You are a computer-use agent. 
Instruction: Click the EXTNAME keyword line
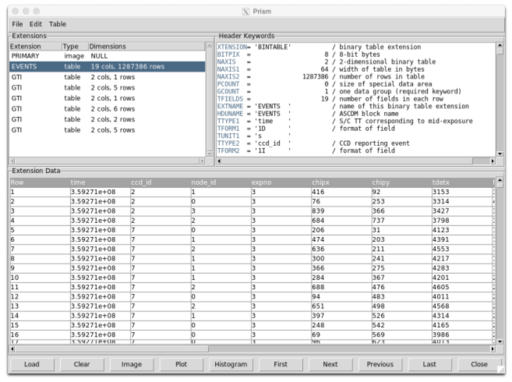343,106
